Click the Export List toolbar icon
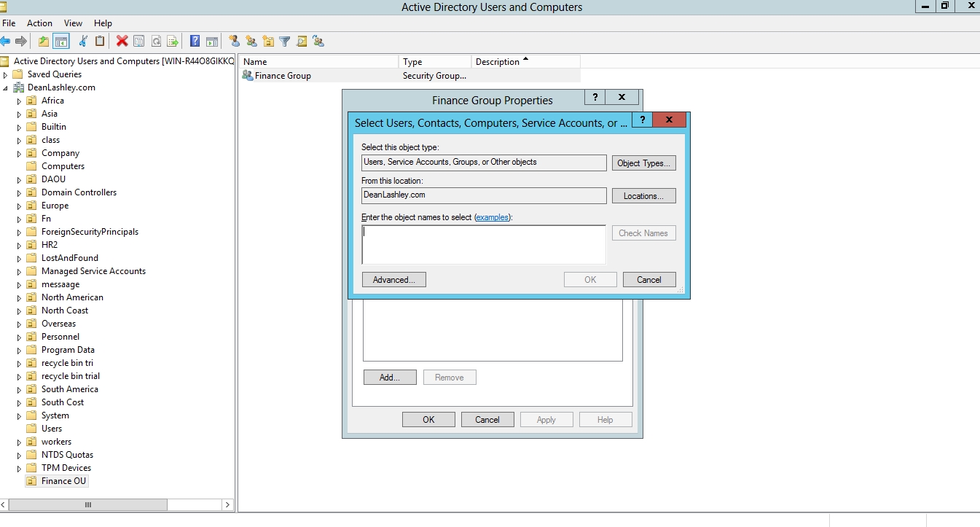 [x=173, y=42]
